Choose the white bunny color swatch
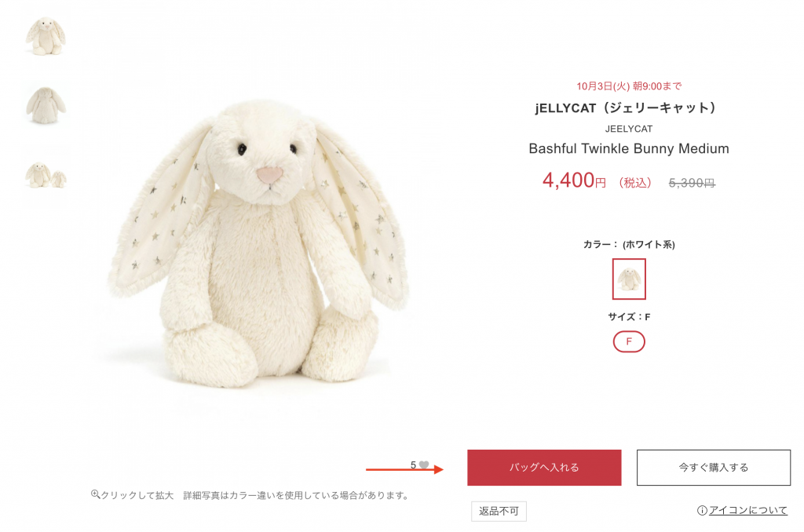 pyautogui.click(x=629, y=279)
